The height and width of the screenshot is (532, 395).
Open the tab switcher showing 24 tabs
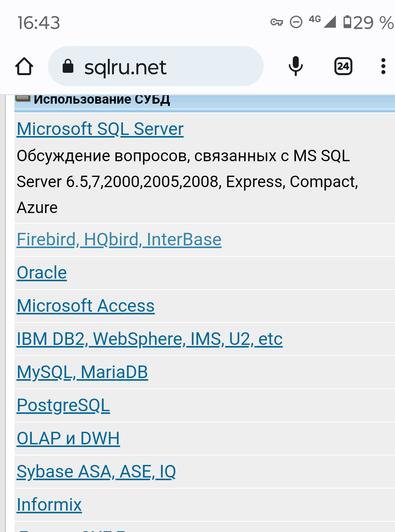[x=343, y=66]
